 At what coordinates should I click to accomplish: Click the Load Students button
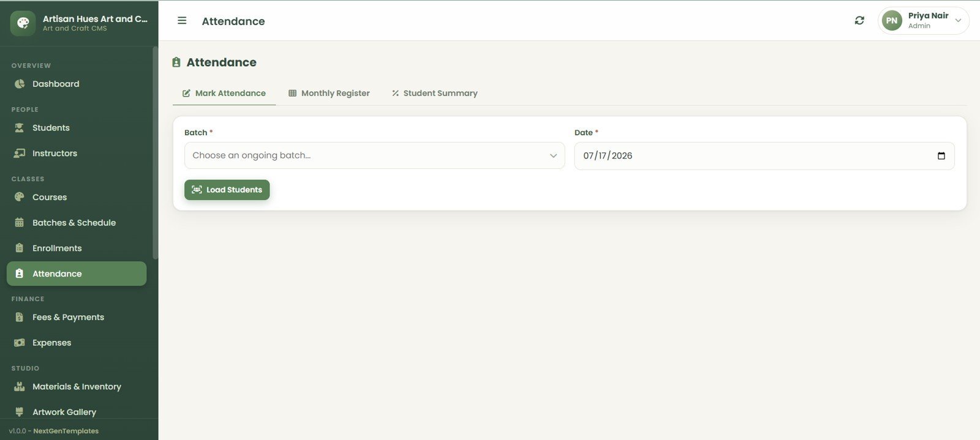click(227, 190)
